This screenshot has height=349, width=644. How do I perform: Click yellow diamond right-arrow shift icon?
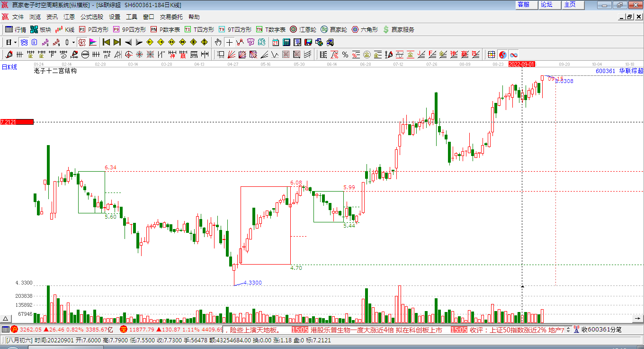point(161,42)
